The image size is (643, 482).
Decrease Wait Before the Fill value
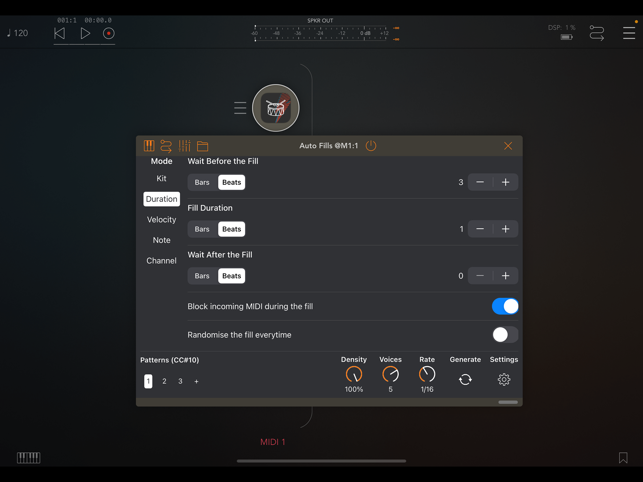pos(480,183)
